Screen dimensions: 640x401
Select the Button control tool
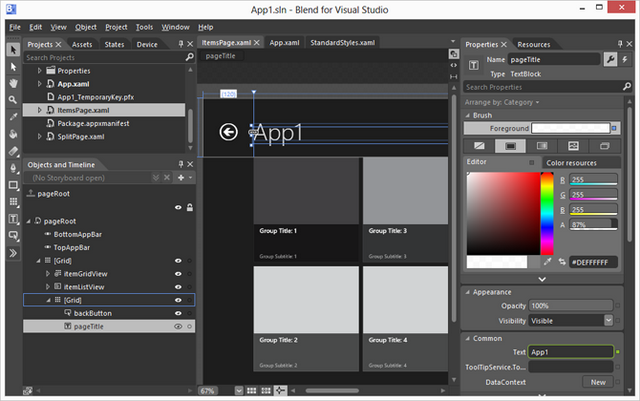pos(13,236)
